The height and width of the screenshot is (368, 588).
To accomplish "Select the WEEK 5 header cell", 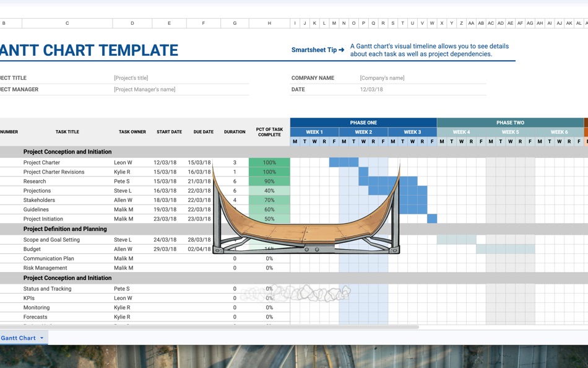I will pos(510,132).
